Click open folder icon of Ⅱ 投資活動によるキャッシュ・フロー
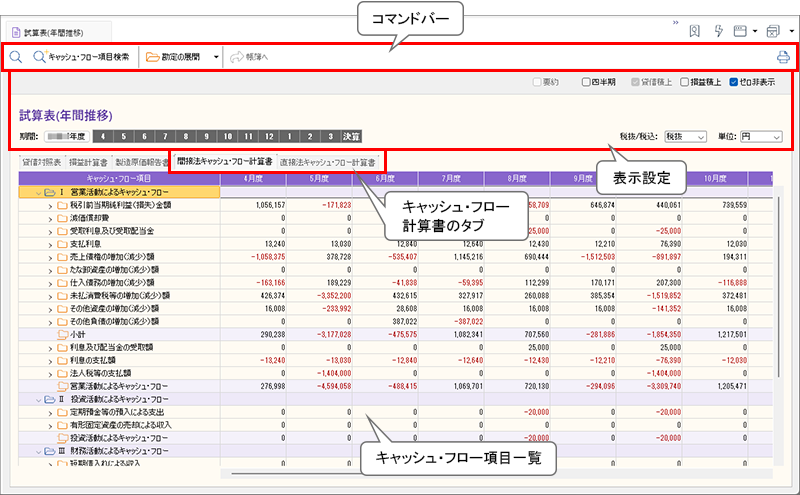This screenshot has width=800, height=495. 49,399
